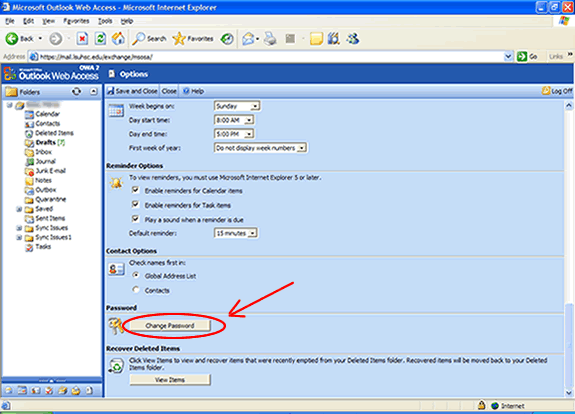Viewport: 575px width, 414px height.
Task: Click the Close options button
Action: click(x=169, y=91)
